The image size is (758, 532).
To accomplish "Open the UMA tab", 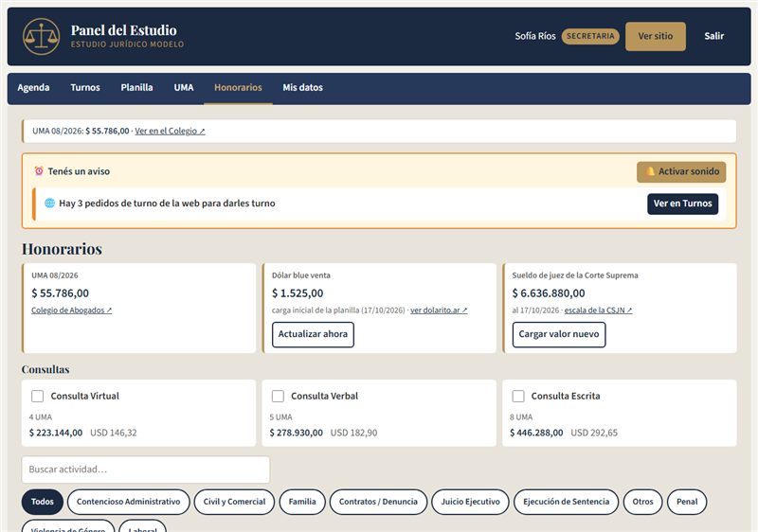I will 184,87.
